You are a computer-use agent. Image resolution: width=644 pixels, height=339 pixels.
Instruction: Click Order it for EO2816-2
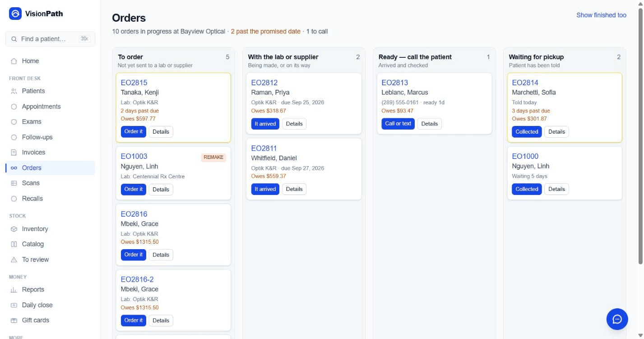134,320
